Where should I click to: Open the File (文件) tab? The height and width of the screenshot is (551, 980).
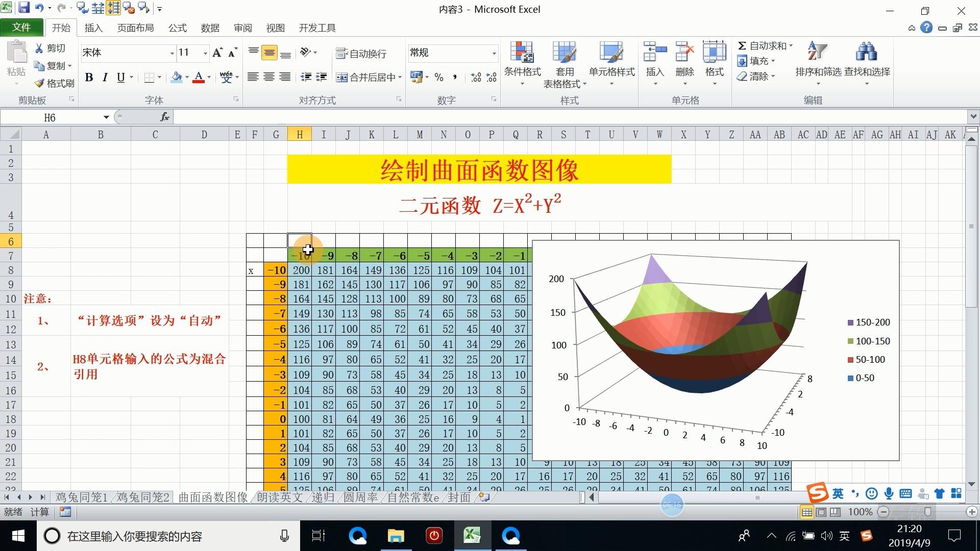pyautogui.click(x=21, y=28)
